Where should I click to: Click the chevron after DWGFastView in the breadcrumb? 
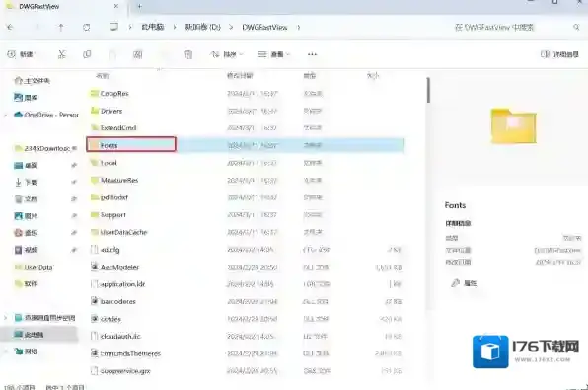(x=299, y=27)
